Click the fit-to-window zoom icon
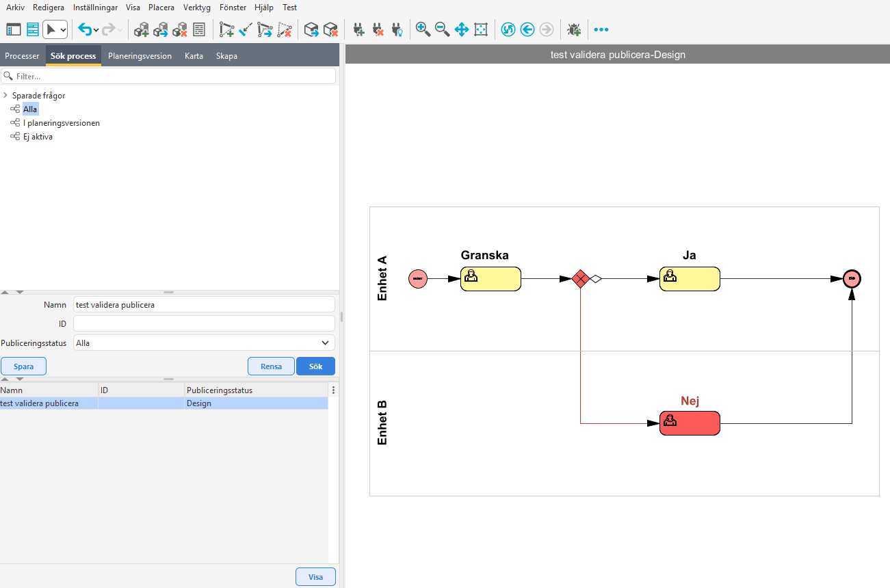The height and width of the screenshot is (588, 890). click(x=481, y=29)
